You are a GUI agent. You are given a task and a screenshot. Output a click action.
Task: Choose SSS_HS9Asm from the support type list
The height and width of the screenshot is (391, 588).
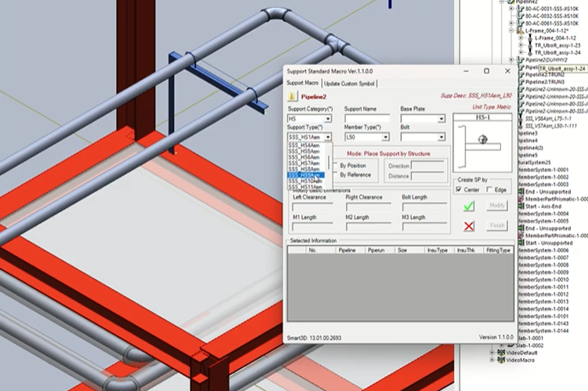pos(304,174)
